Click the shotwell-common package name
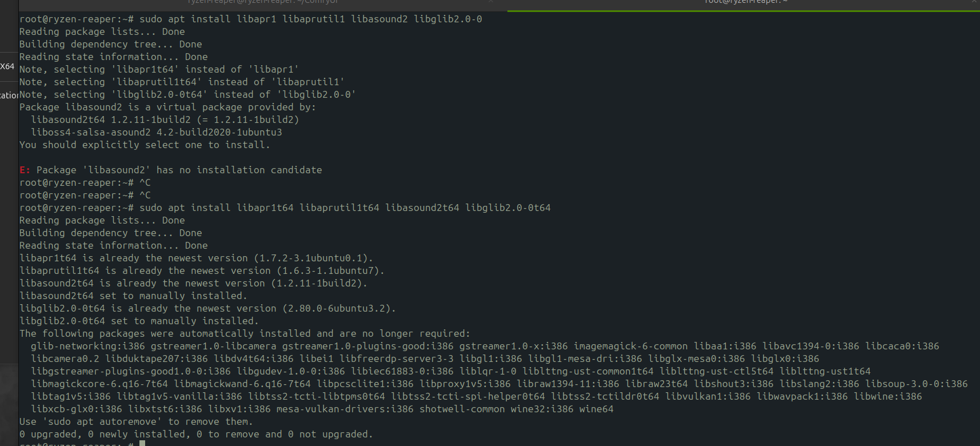The height and width of the screenshot is (446, 980). pyautogui.click(x=462, y=409)
